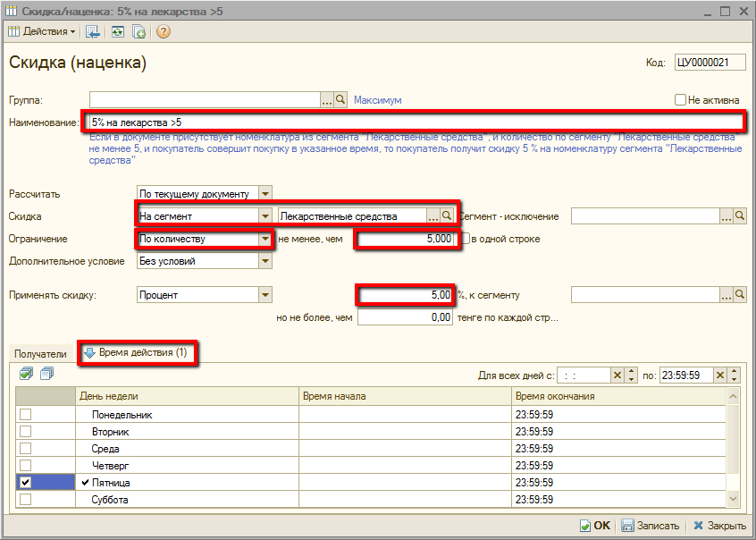Open Лекарственные средства segment via magnifier icon

click(x=448, y=215)
